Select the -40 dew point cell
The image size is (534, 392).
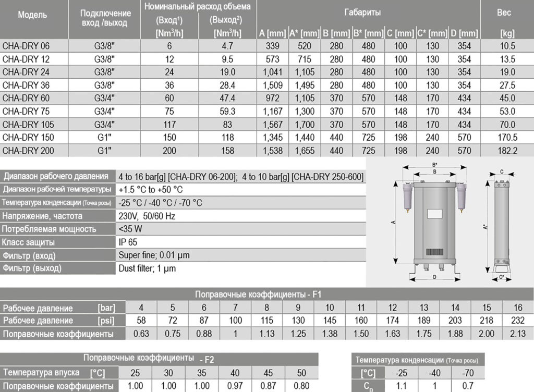pyautogui.click(x=434, y=373)
